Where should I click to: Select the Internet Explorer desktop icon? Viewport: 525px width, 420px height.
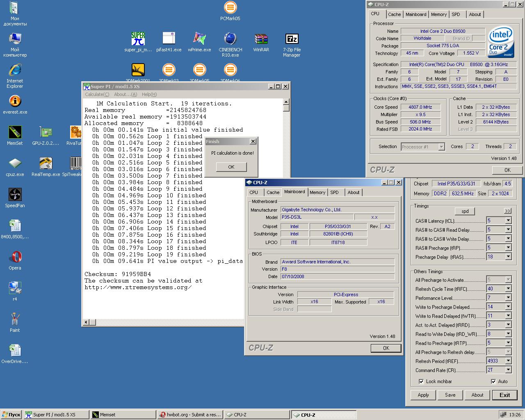(15, 76)
